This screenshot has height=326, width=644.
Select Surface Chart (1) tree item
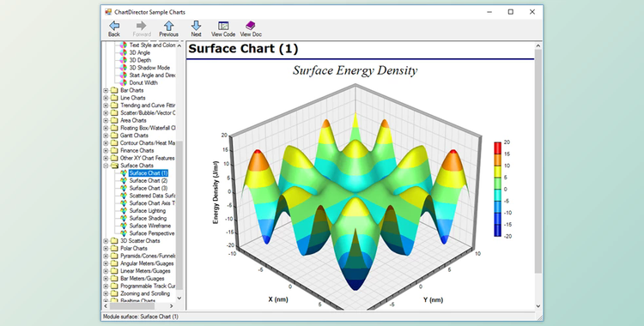click(x=149, y=173)
